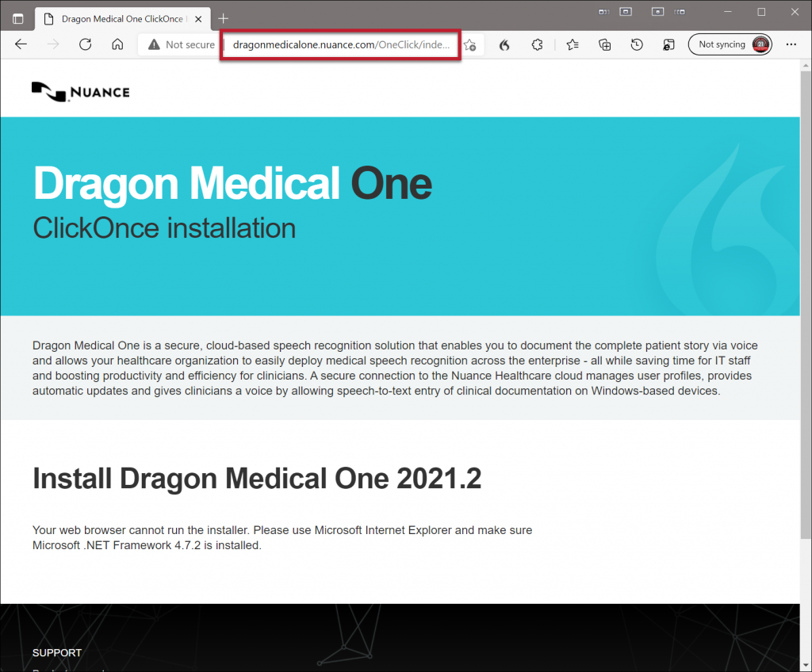Open browsing History
The height and width of the screenshot is (672, 812).
pos(637,45)
